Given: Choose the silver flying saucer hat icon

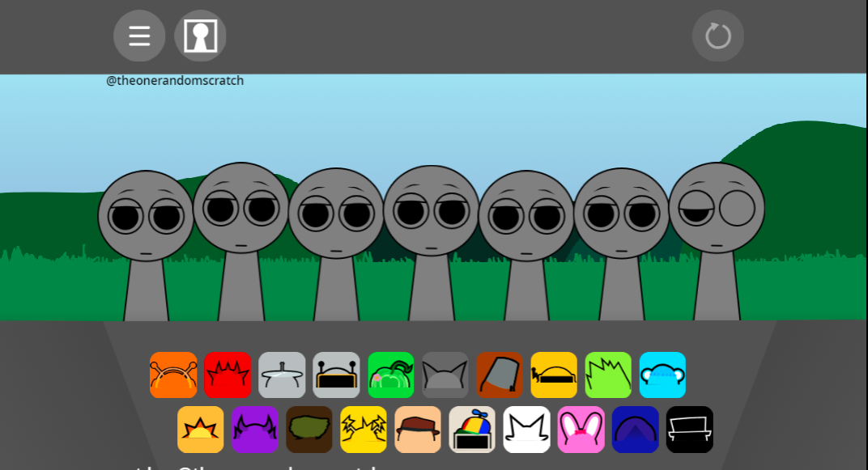Looking at the screenshot, I should pos(282,375).
